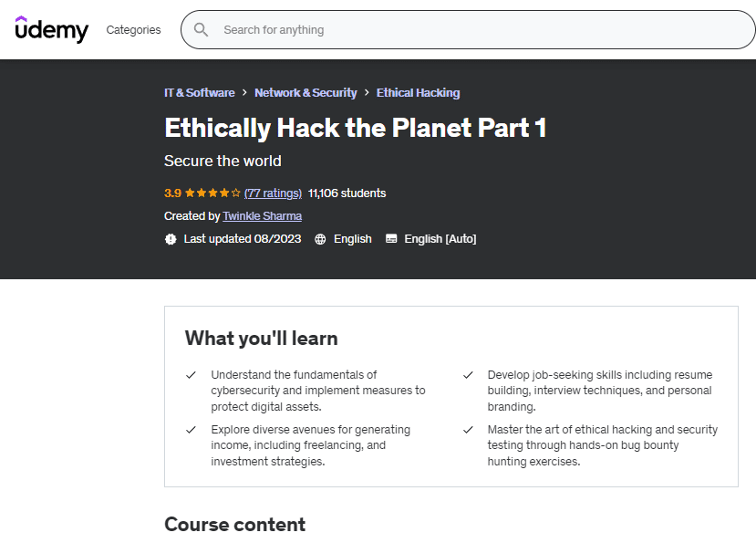The image size is (756, 543).
Task: Open the IT & Software breadcrumb
Action: [x=199, y=93]
